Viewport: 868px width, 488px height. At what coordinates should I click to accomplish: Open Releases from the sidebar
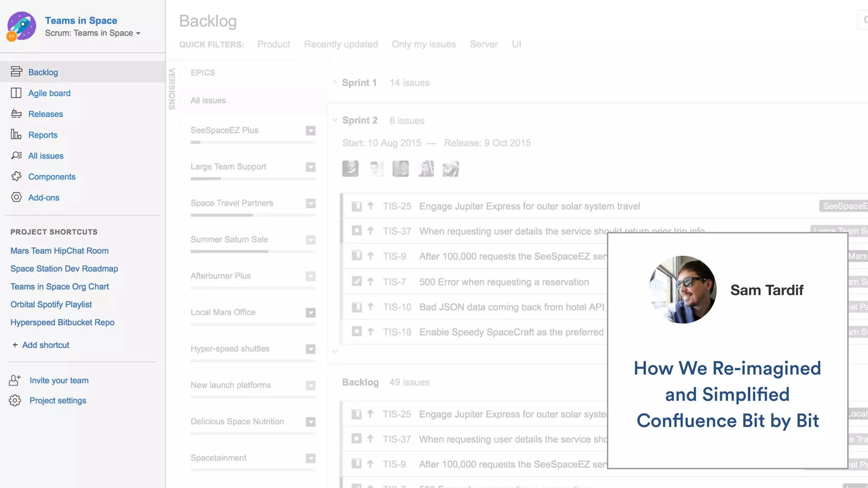45,114
